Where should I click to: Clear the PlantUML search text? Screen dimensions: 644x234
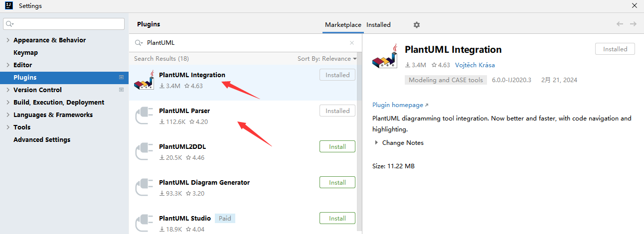pos(352,43)
